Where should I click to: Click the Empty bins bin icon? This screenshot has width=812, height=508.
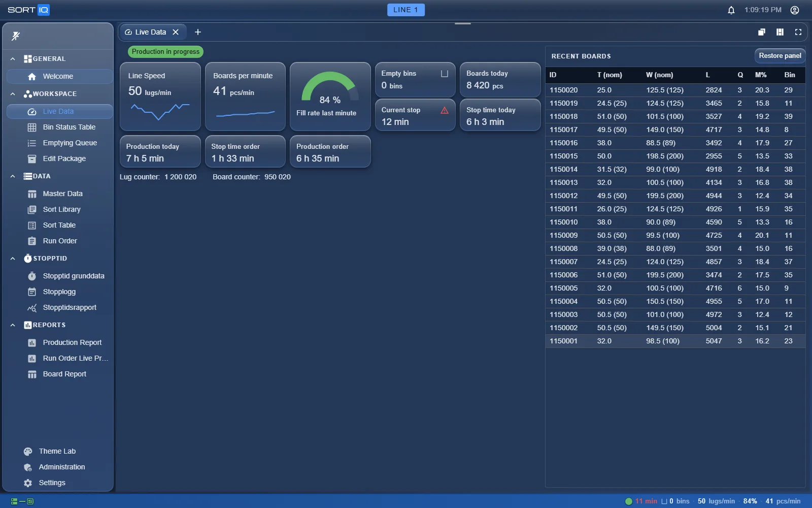point(445,74)
